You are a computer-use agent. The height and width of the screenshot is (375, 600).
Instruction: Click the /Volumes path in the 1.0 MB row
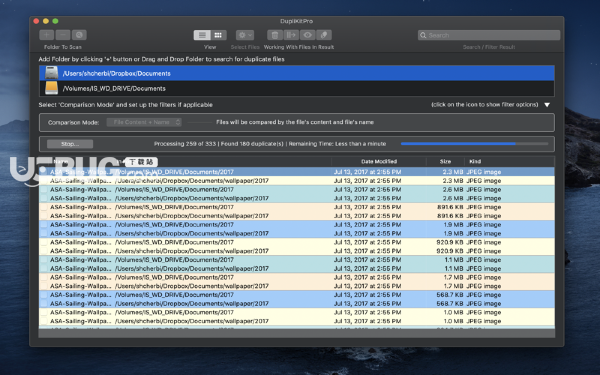click(174, 312)
